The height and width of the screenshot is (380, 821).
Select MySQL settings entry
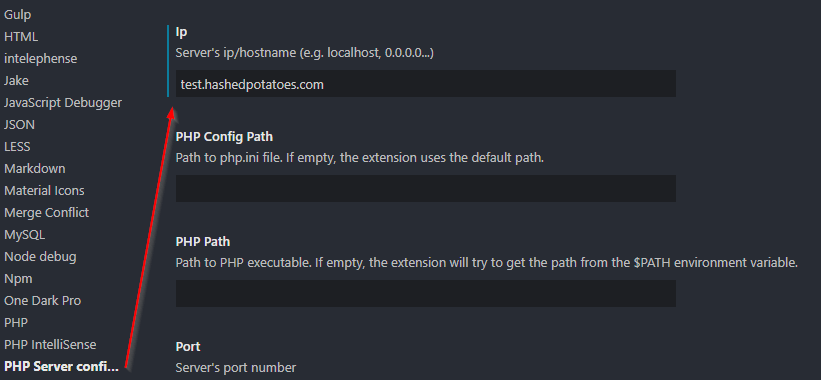click(x=25, y=234)
